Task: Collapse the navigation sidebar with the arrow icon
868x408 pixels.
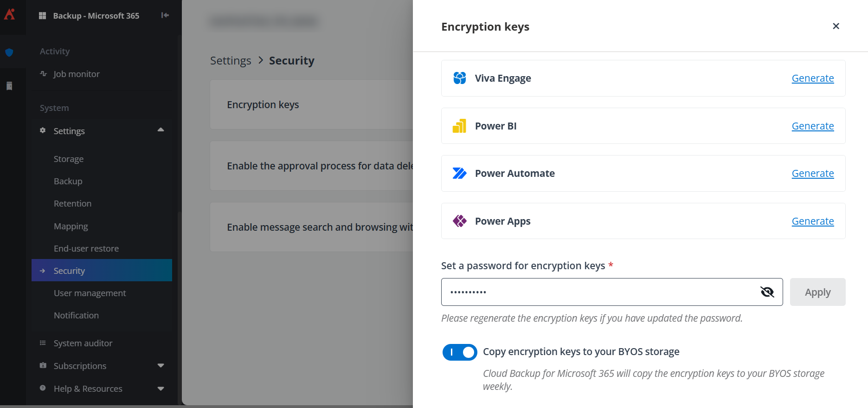Action: click(165, 15)
